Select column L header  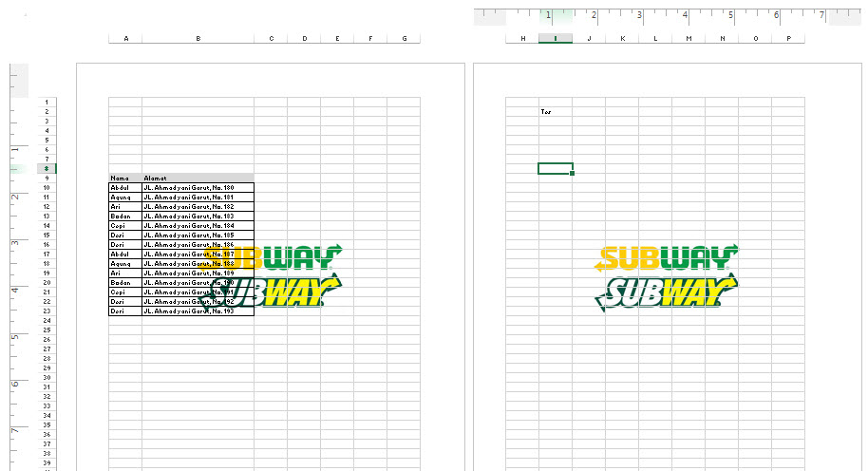coord(655,39)
